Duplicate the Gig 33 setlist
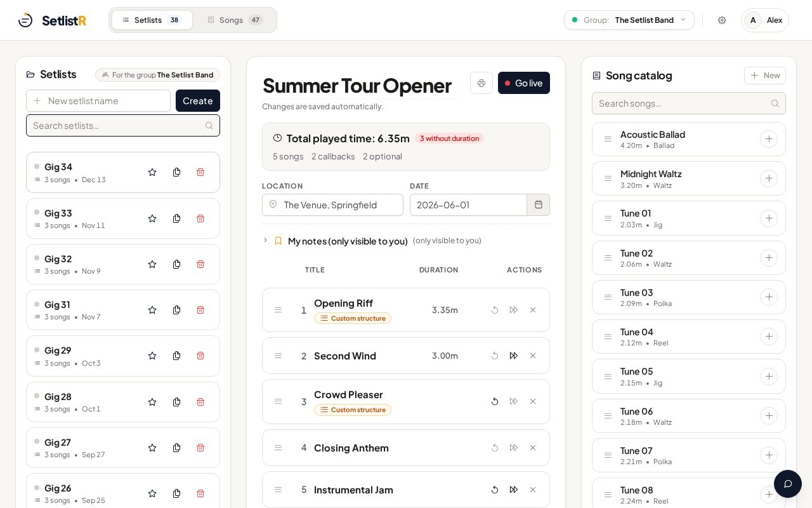The height and width of the screenshot is (508, 812). point(176,218)
